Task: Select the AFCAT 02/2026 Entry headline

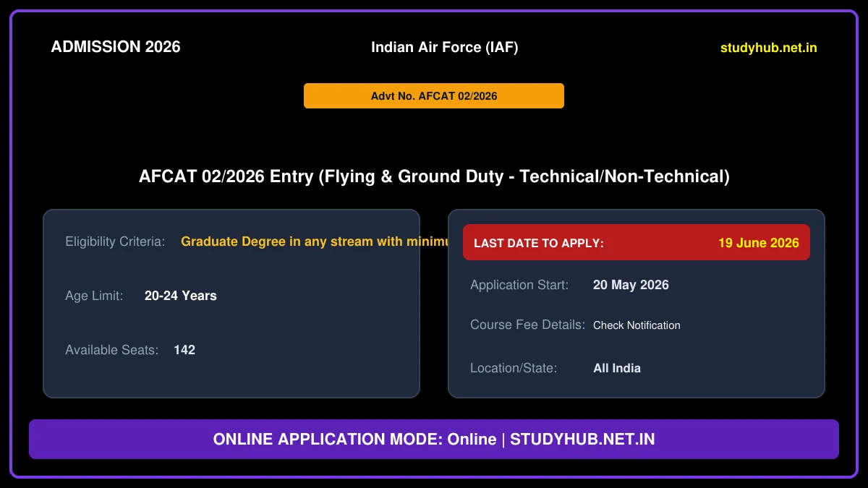Action: (434, 176)
